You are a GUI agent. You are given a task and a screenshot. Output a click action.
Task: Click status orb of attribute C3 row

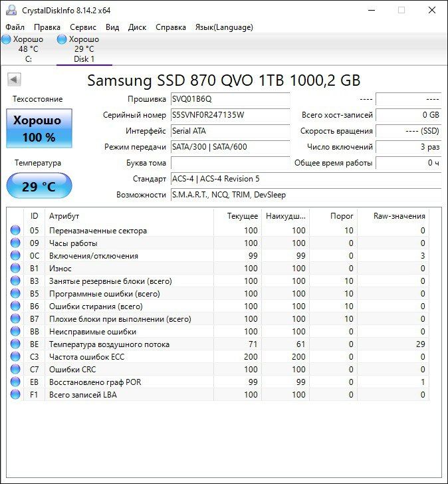click(x=15, y=356)
